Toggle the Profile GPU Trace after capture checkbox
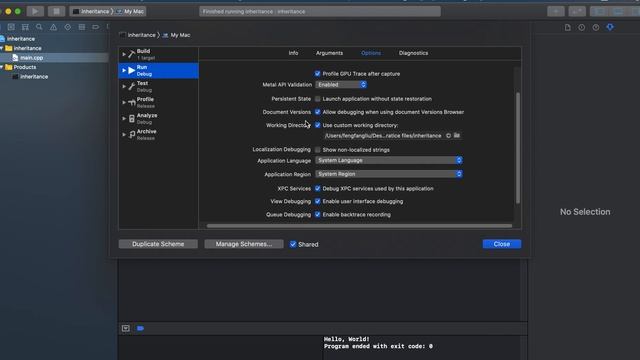This screenshot has height=360, width=640. (318, 73)
